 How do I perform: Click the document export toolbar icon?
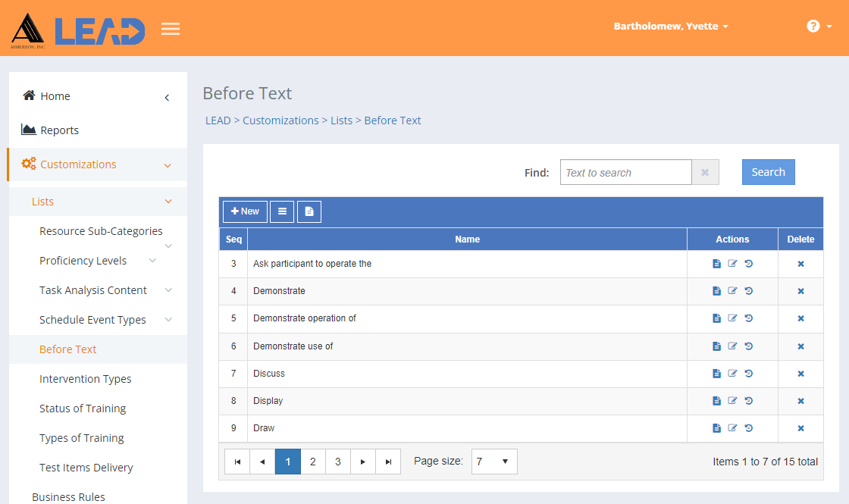(309, 211)
